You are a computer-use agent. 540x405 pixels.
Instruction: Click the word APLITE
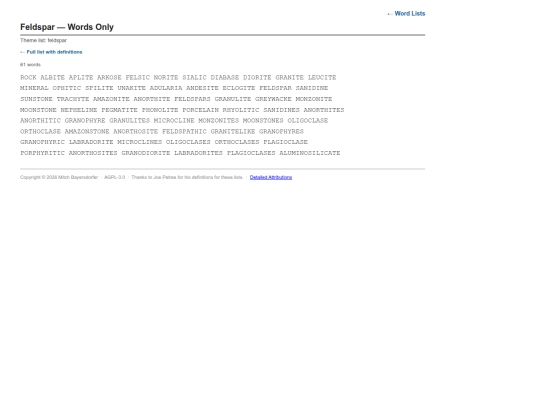coord(81,77)
